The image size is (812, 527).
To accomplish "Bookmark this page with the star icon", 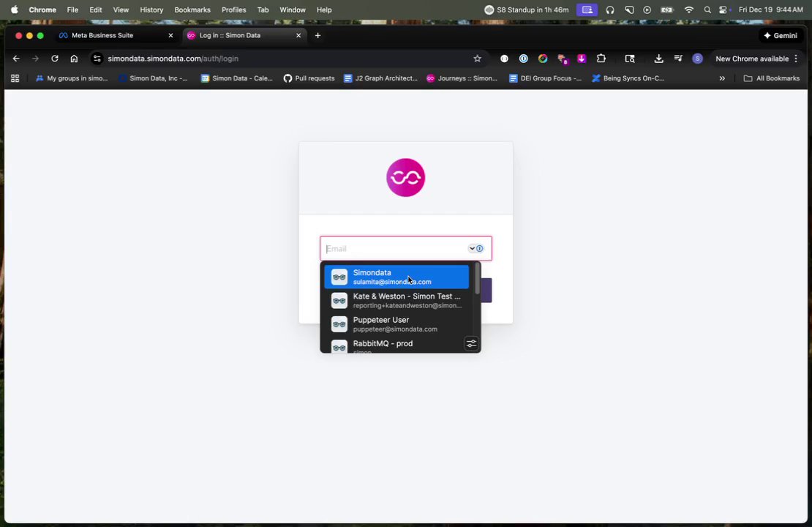I will click(477, 59).
